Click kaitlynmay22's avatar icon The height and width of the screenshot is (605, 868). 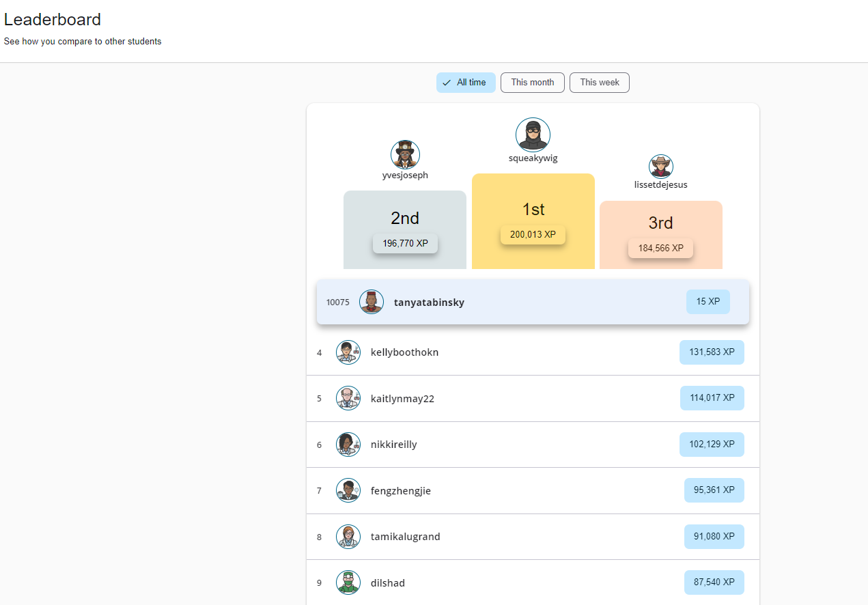pyautogui.click(x=348, y=398)
